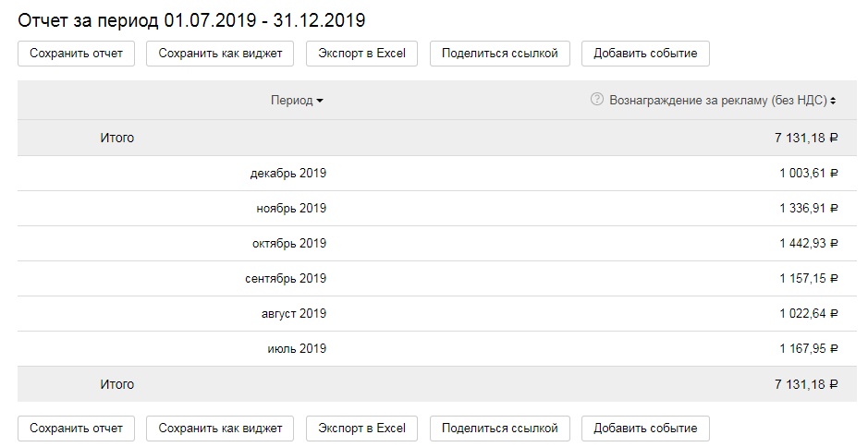Click top Сохранить отчет button
The image size is (868, 447).
point(76,54)
